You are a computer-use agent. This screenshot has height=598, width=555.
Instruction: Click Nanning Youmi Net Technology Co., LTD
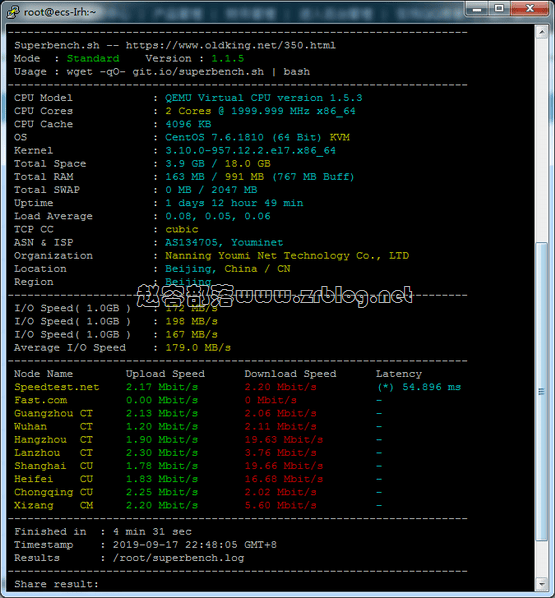(287, 256)
